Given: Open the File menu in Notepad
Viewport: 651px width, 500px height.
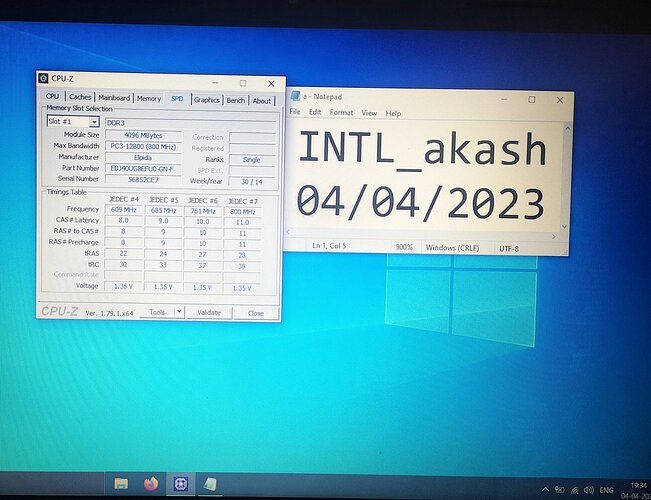Looking at the screenshot, I should [x=296, y=113].
